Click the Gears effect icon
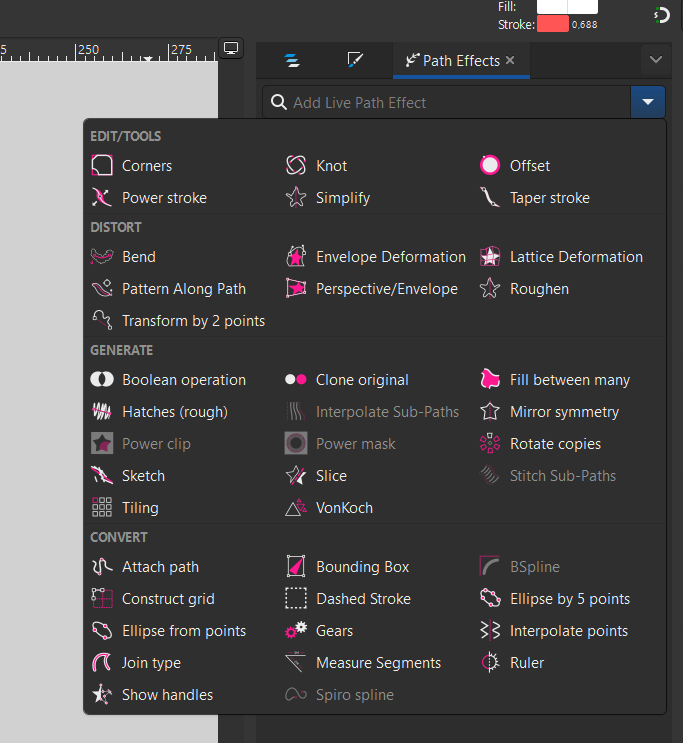 pos(296,631)
